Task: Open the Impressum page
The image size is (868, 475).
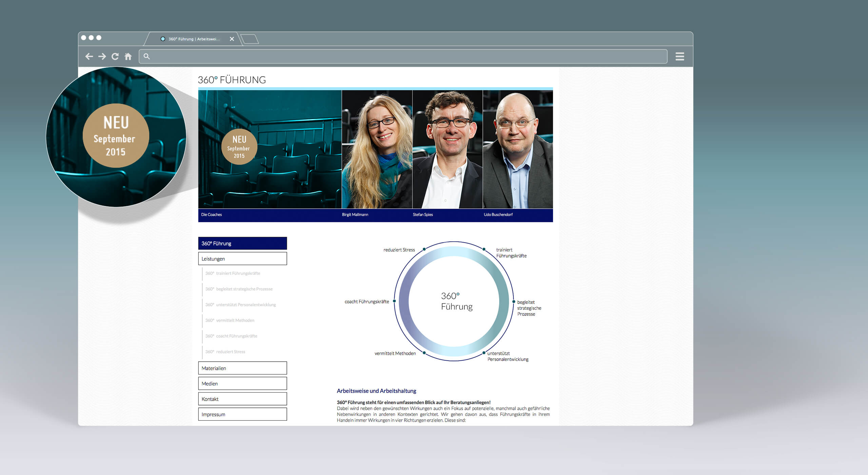Action: coord(242,414)
